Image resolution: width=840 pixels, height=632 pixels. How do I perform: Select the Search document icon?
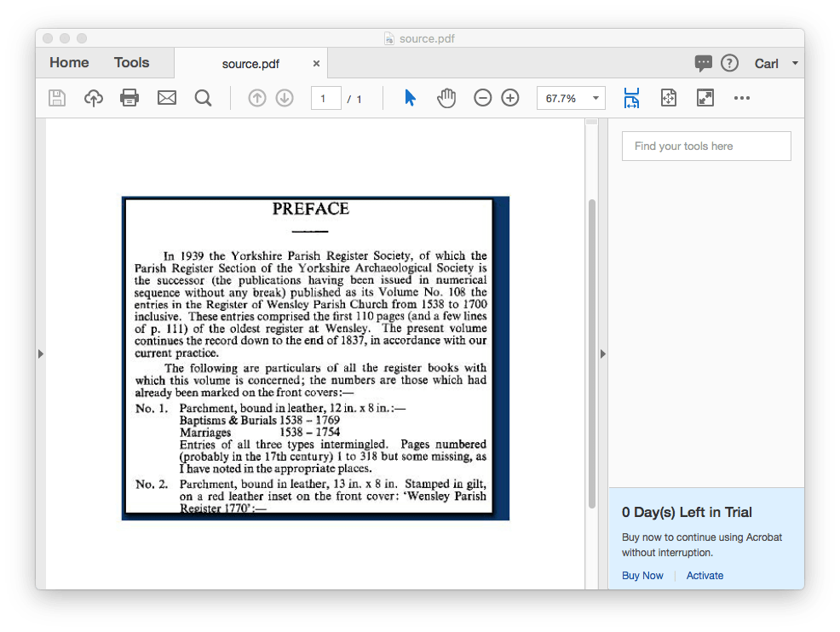click(x=203, y=97)
